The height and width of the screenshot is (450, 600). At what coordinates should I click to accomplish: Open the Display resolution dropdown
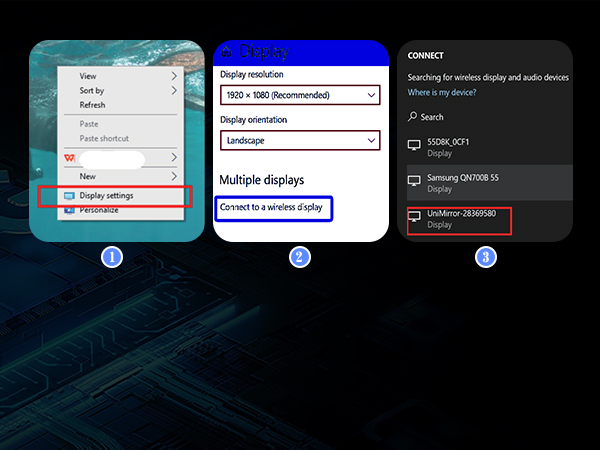(300, 95)
